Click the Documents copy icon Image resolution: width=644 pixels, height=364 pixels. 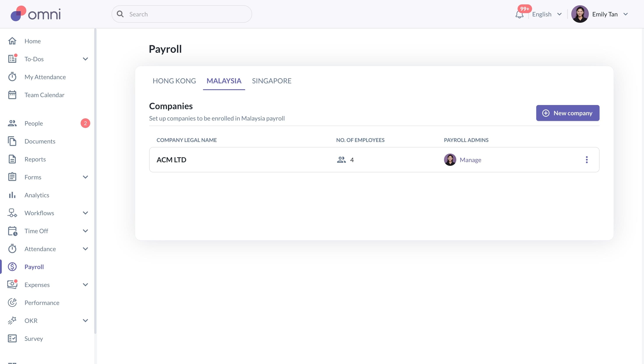pos(12,141)
